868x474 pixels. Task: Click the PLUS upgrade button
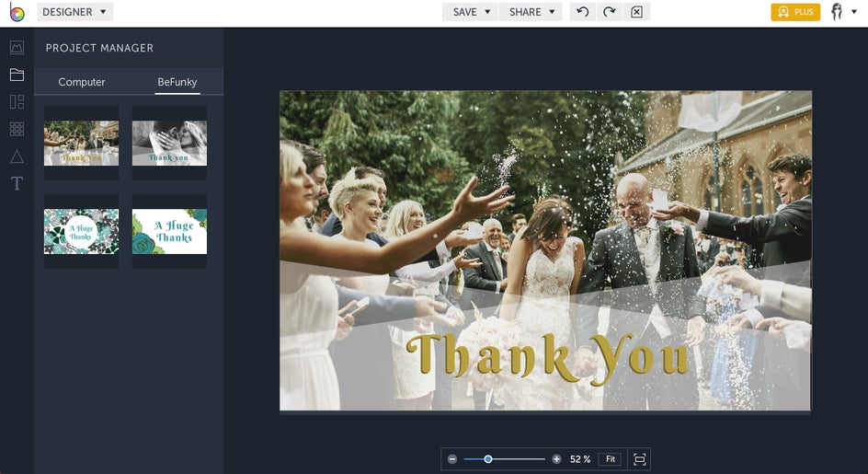(795, 12)
